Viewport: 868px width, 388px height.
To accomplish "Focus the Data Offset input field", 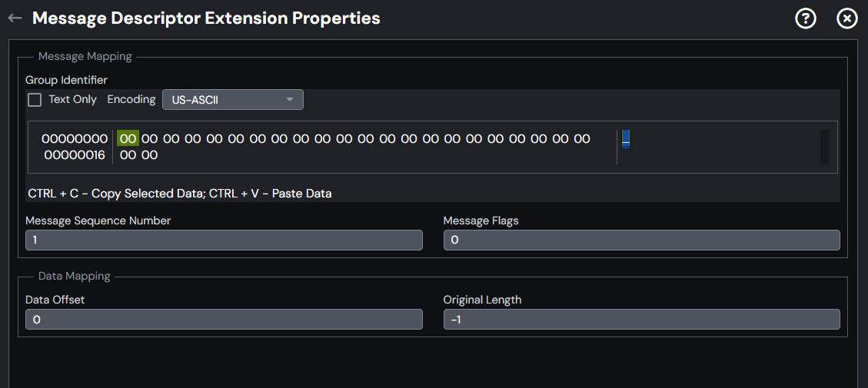I will tap(224, 320).
